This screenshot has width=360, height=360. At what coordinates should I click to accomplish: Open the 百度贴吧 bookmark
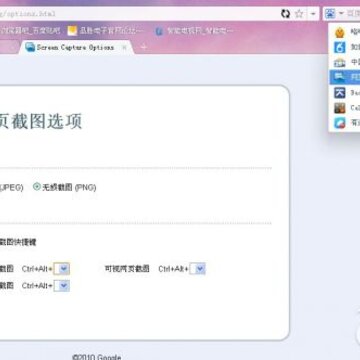pyautogui.click(x=30, y=31)
